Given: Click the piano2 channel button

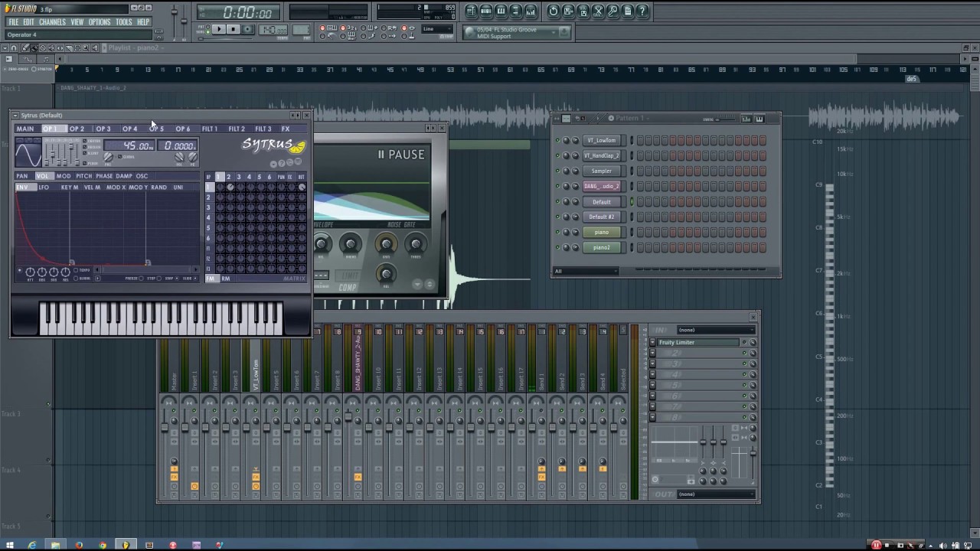Looking at the screenshot, I should click(x=601, y=248).
